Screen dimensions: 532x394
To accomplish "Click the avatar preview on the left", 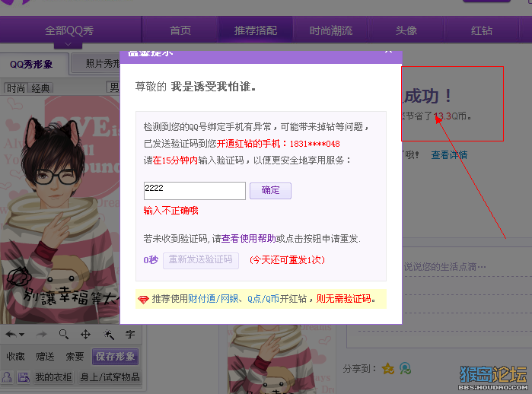I will coord(59,208).
